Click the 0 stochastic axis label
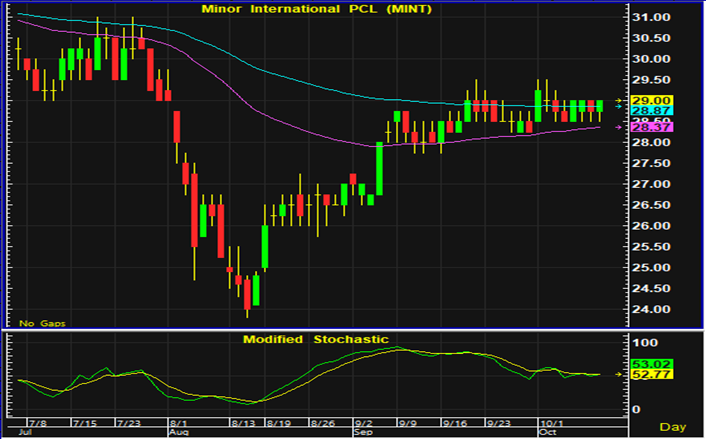The image size is (706, 439). coord(636,410)
